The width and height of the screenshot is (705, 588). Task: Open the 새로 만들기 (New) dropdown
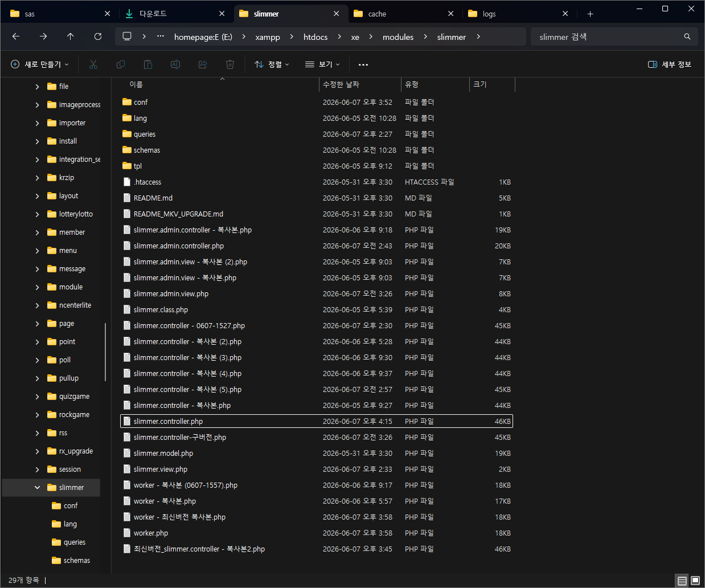point(40,64)
